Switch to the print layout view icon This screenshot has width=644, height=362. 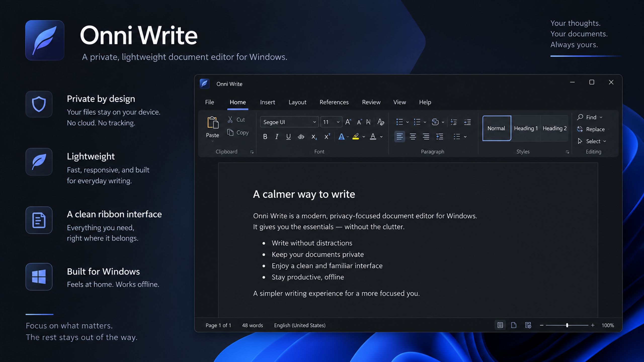tap(514, 325)
